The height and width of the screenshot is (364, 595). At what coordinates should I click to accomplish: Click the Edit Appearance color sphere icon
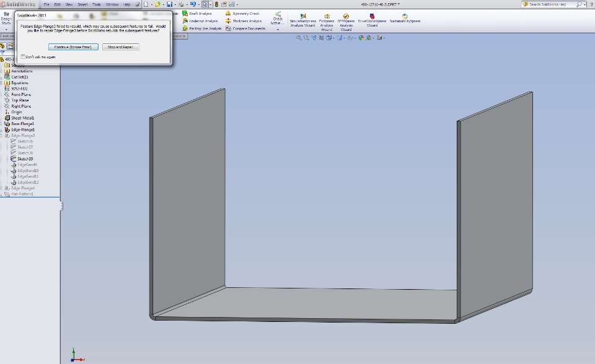point(361,38)
